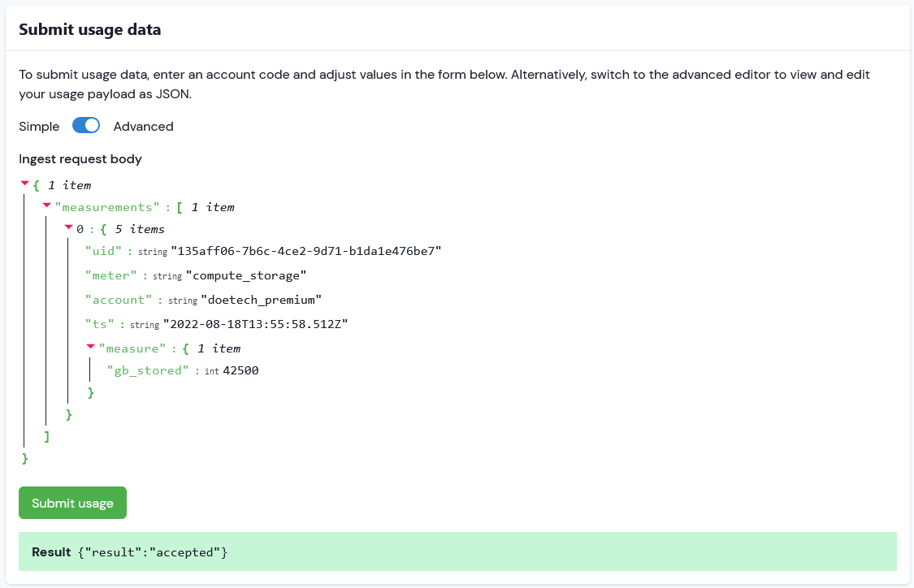914x588 pixels.
Task: Click the green Submit usage button
Action: pos(72,503)
